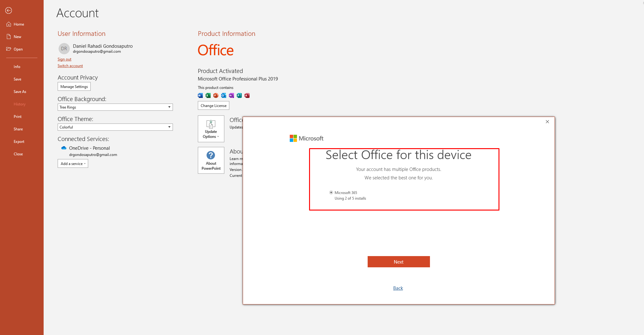Open the Home page from the sidebar
644x335 pixels.
click(x=15, y=24)
